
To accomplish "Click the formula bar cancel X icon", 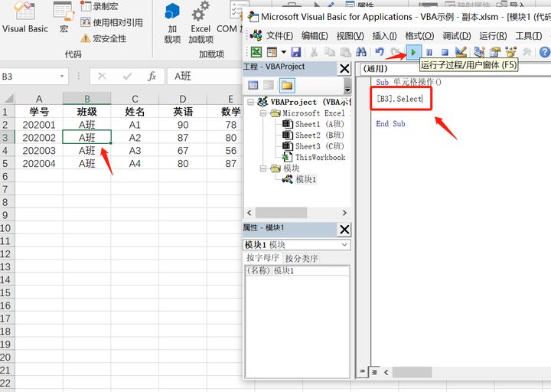I will pyautogui.click(x=102, y=76).
